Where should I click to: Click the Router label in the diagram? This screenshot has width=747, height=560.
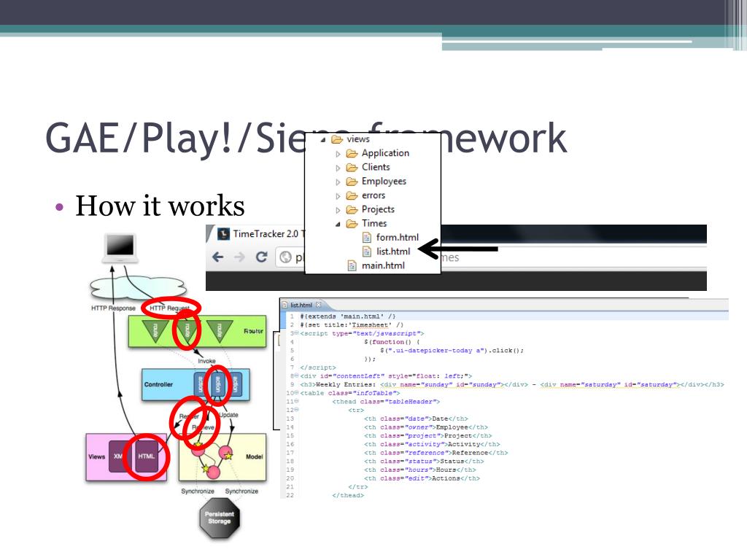(253, 331)
